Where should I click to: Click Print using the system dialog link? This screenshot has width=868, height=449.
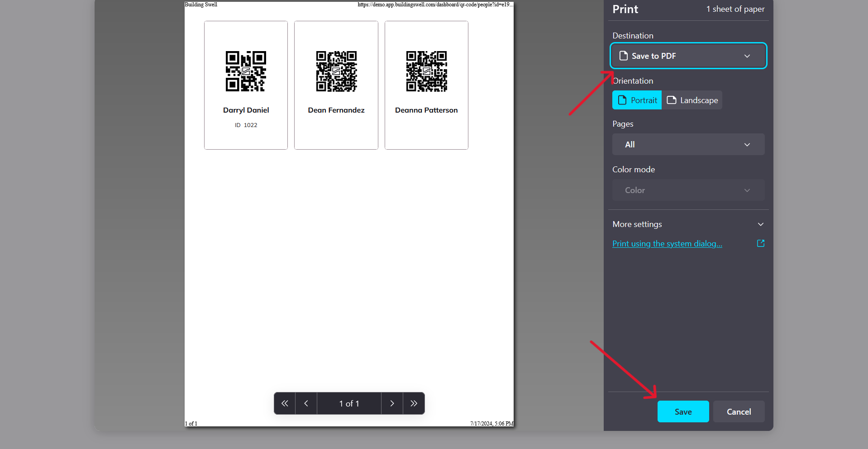pos(667,244)
